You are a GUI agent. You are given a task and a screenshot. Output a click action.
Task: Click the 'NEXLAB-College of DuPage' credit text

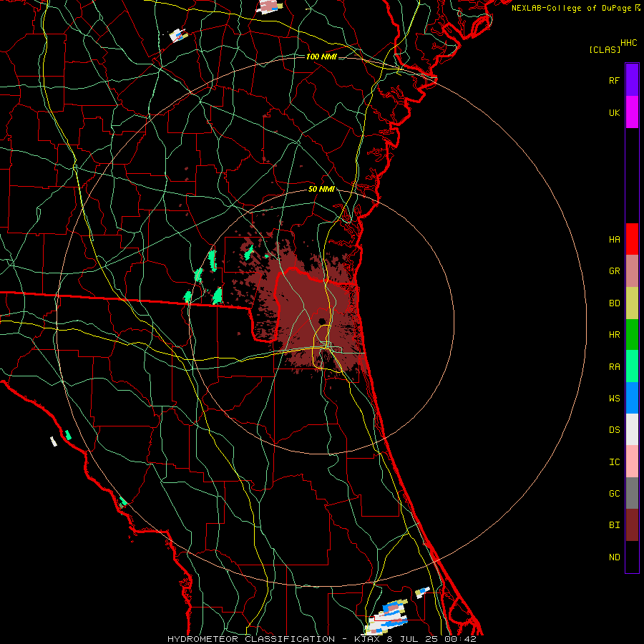point(572,8)
